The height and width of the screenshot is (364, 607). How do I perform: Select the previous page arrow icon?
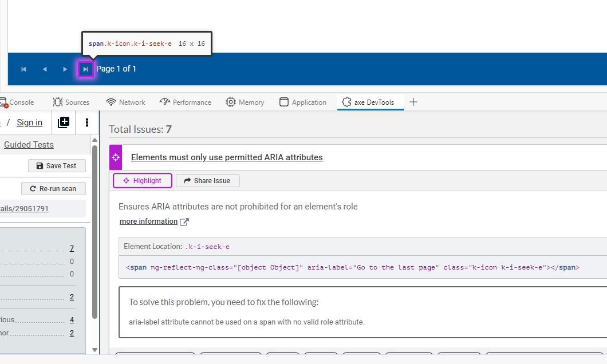coord(44,69)
